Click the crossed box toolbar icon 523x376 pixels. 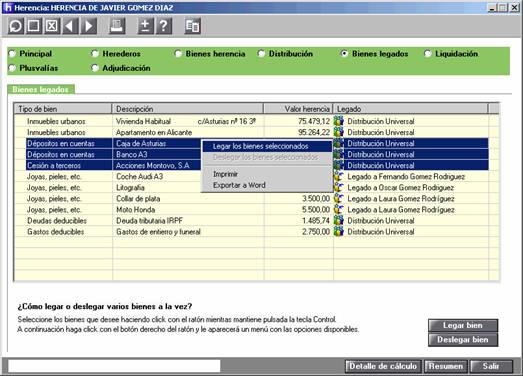52,26
